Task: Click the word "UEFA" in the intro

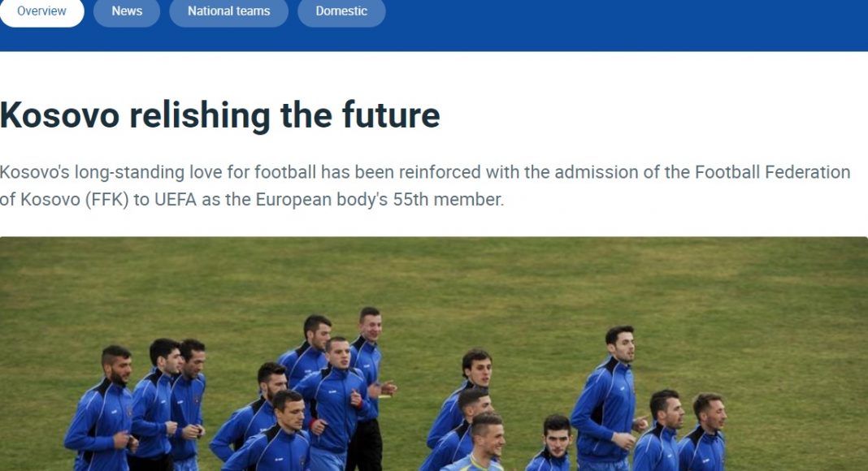Action: [x=176, y=199]
